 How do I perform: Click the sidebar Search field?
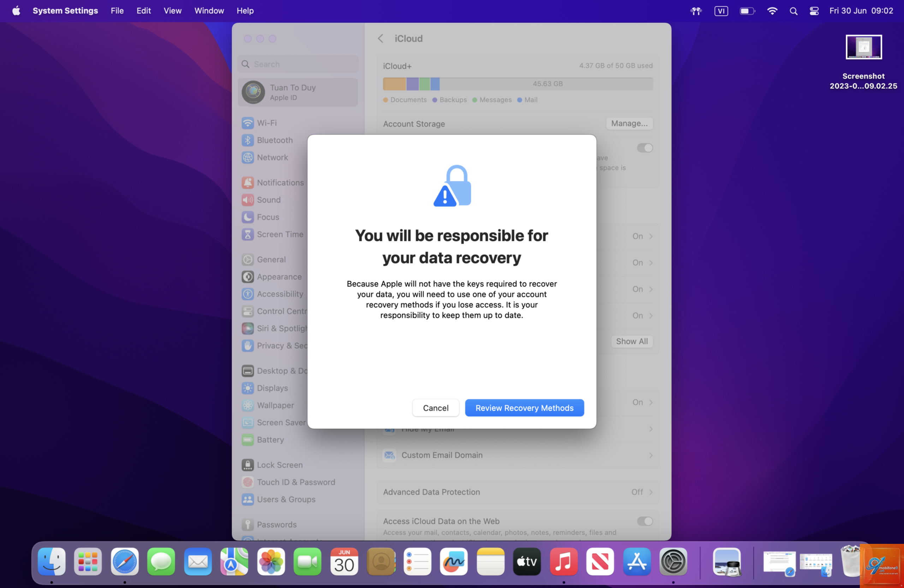coord(298,64)
